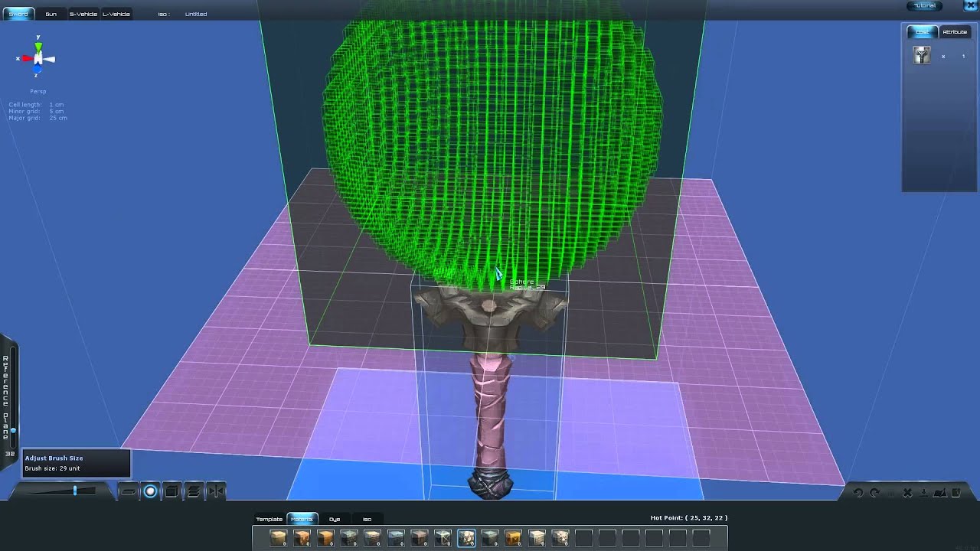Click the XYZ axis orientation gizmo
The height and width of the screenshot is (551, 980).
(x=38, y=57)
